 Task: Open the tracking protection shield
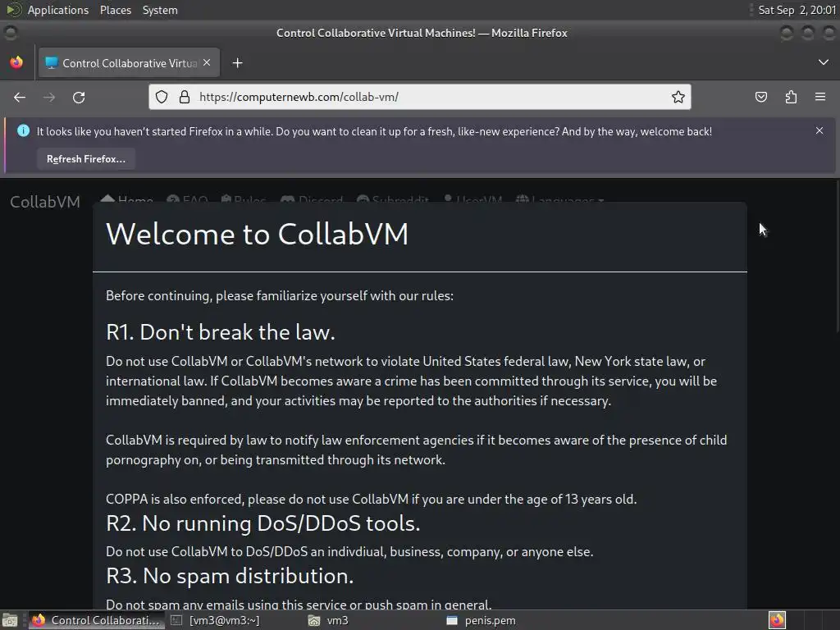coord(162,97)
